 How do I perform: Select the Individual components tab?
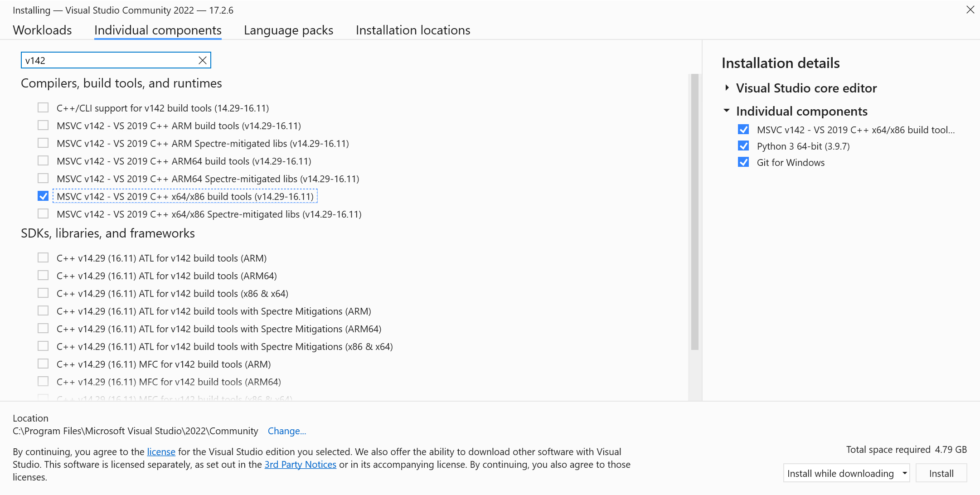tap(158, 30)
